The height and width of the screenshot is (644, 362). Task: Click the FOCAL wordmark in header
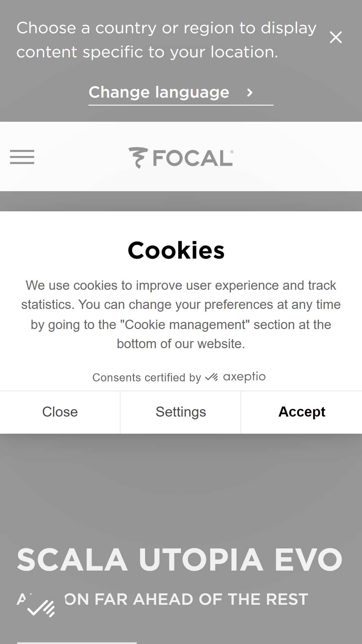click(x=193, y=158)
